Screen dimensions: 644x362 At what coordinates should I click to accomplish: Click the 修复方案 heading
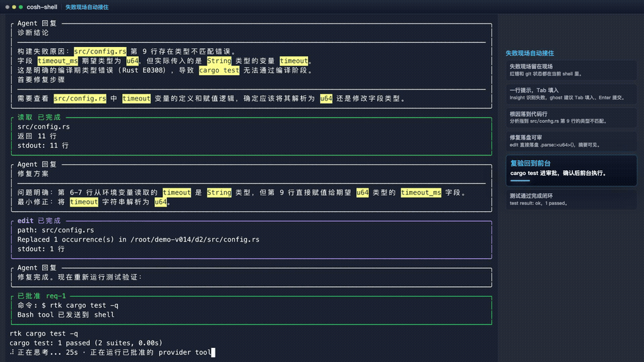[33, 174]
